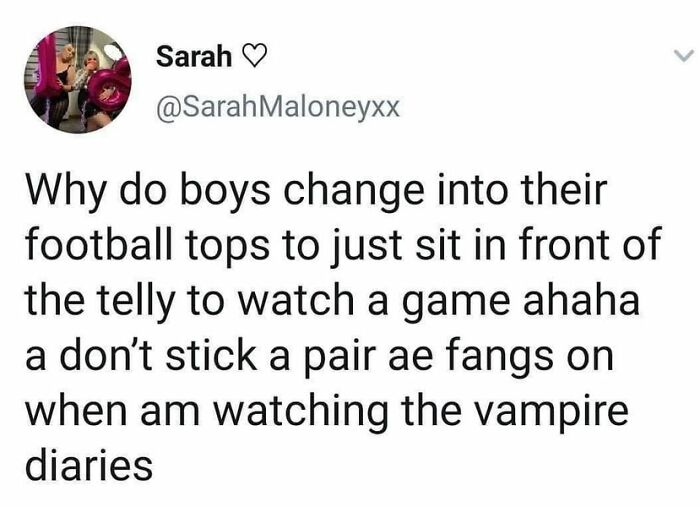The width and height of the screenshot is (700, 507).
Task: Click the word 'Why' starting the tweet
Action: [x=67, y=191]
